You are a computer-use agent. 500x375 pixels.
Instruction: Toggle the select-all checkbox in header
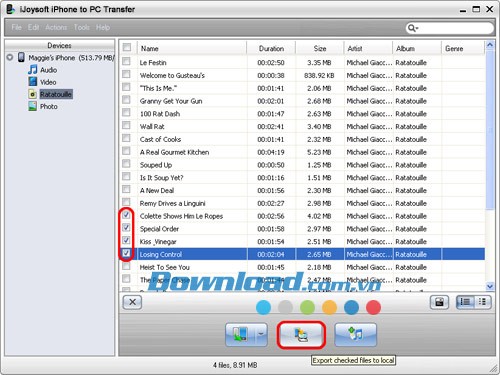pos(127,47)
